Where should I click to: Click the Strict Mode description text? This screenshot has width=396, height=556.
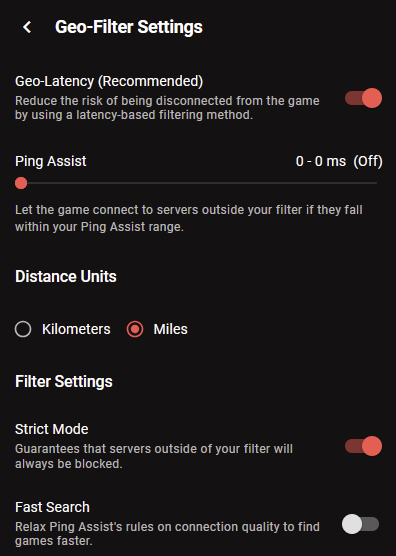click(x=154, y=456)
